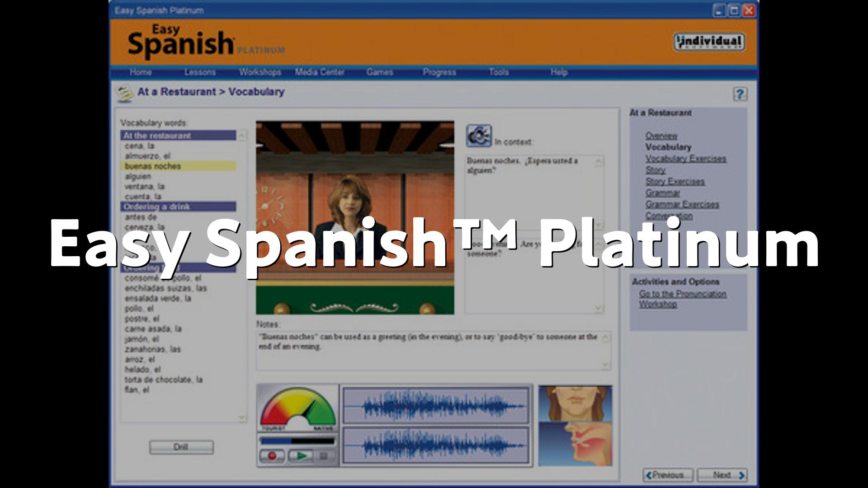The image size is (868, 488).
Task: Click the audio playback progress bar
Action: 297,440
